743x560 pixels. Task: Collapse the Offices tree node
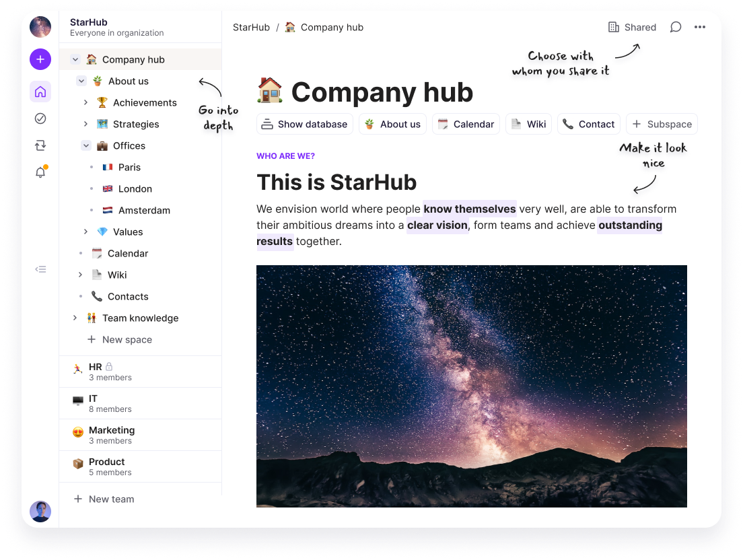(85, 145)
